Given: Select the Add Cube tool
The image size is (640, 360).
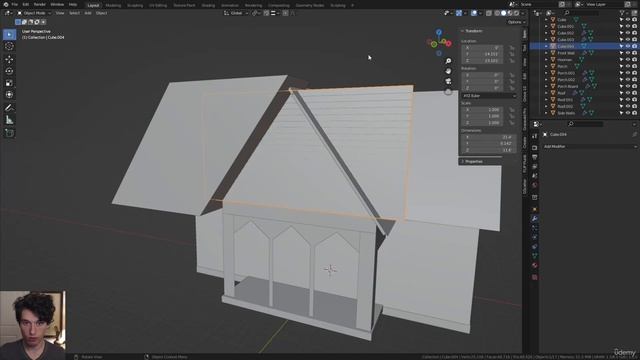Looking at the screenshot, I should click(x=9, y=133).
